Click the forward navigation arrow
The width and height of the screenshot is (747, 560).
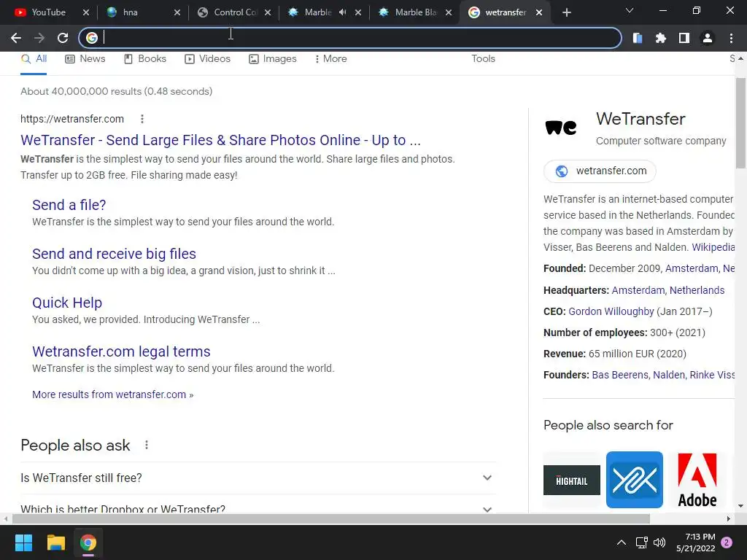coord(39,38)
